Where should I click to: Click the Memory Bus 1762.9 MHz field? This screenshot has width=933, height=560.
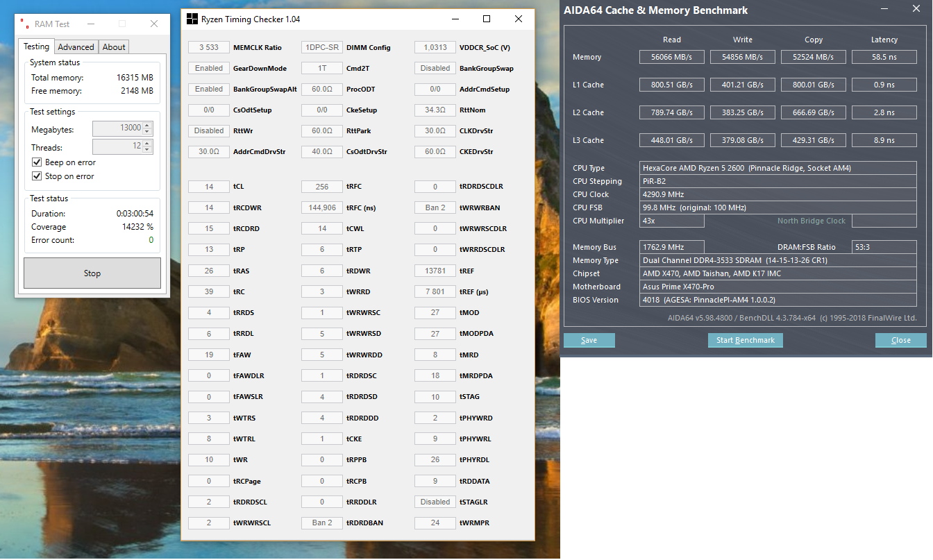point(672,247)
